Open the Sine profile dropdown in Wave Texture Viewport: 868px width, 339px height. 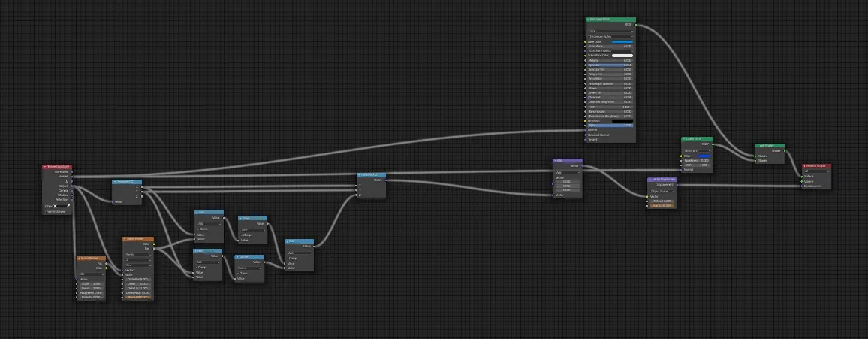138,265
